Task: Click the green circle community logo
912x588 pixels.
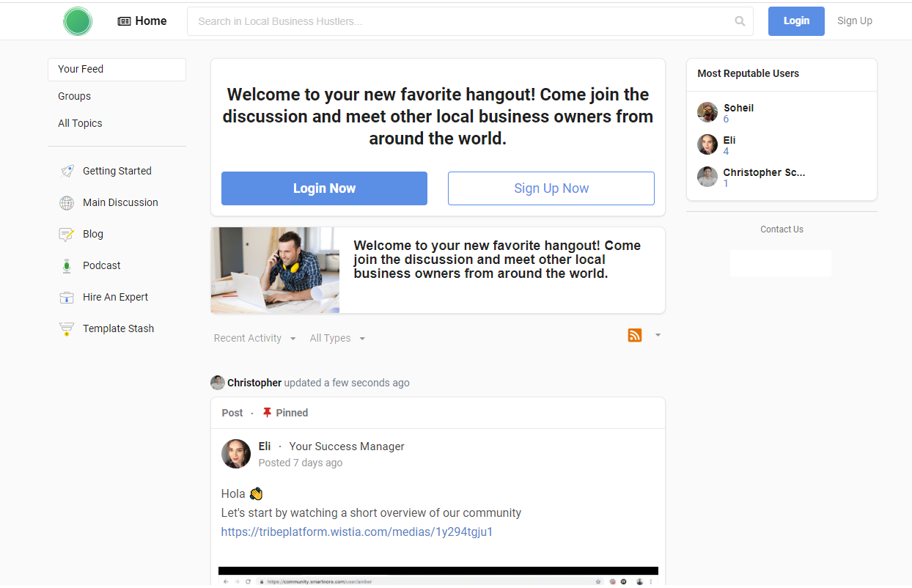Action: coord(78,21)
